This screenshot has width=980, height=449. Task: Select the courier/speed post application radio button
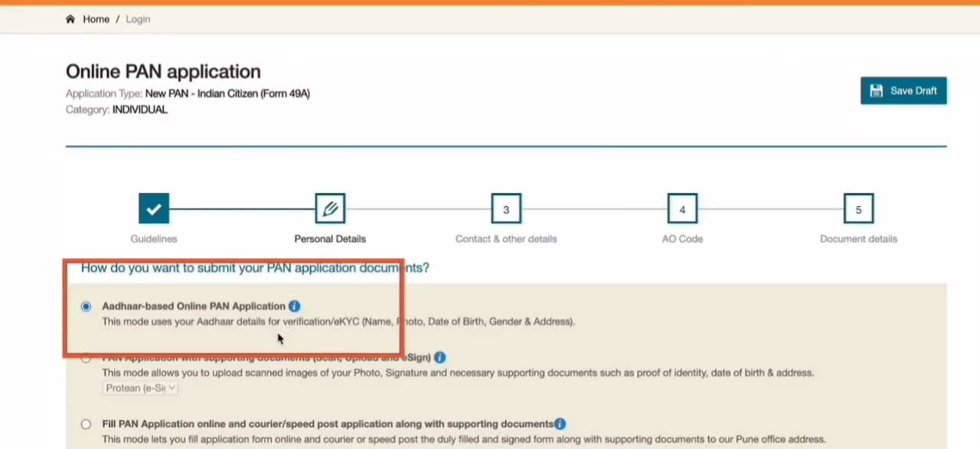tap(86, 424)
